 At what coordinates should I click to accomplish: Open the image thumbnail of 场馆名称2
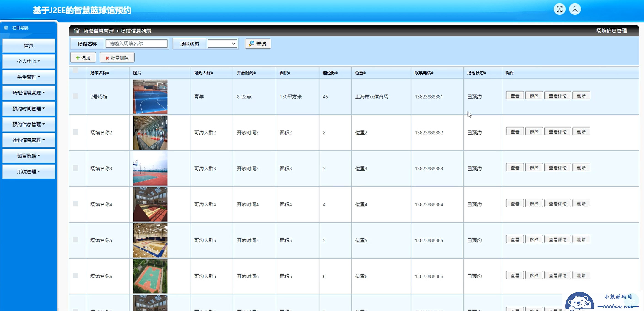tap(150, 132)
